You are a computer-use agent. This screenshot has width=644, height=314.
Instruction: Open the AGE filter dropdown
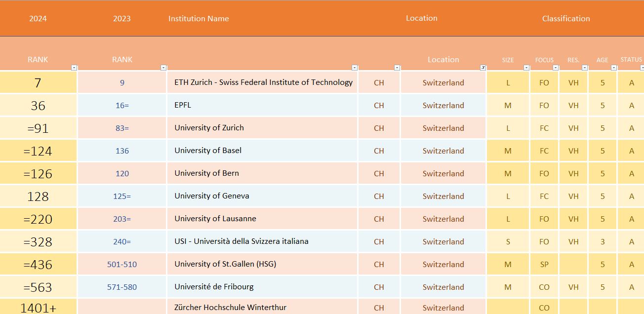[x=614, y=68]
